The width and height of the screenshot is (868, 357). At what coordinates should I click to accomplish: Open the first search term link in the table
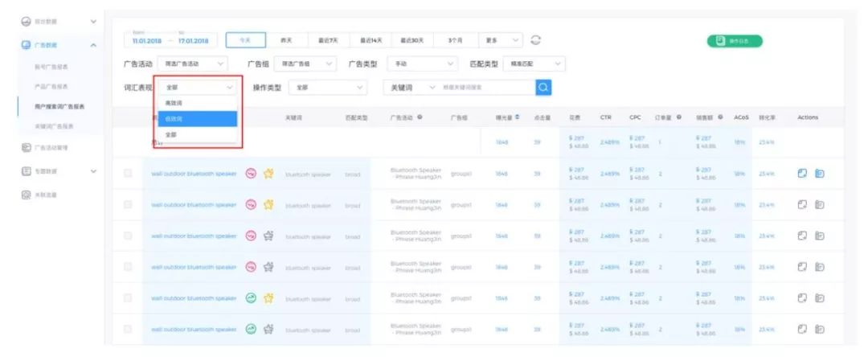[x=194, y=174]
